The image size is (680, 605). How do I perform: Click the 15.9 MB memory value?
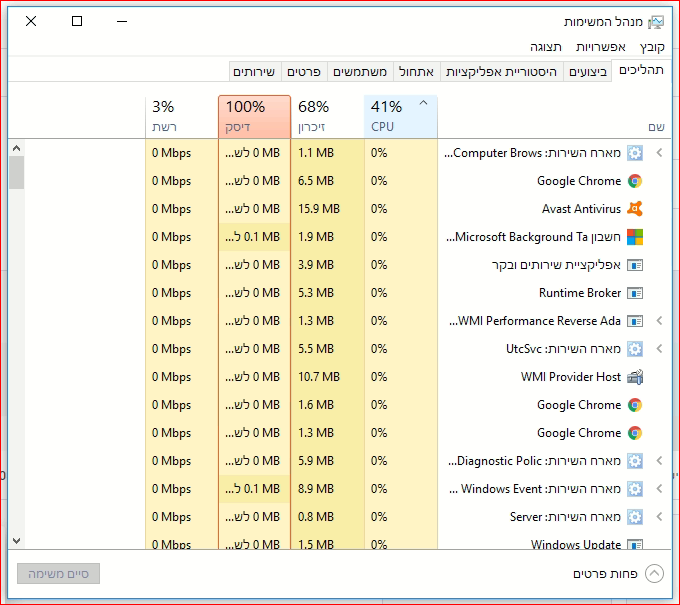coord(319,209)
